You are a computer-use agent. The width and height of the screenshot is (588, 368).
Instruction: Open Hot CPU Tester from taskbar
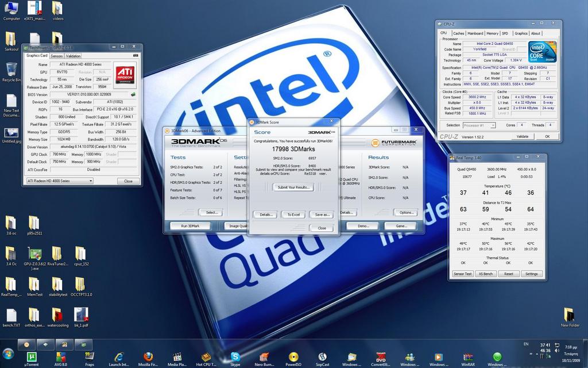[206, 359]
